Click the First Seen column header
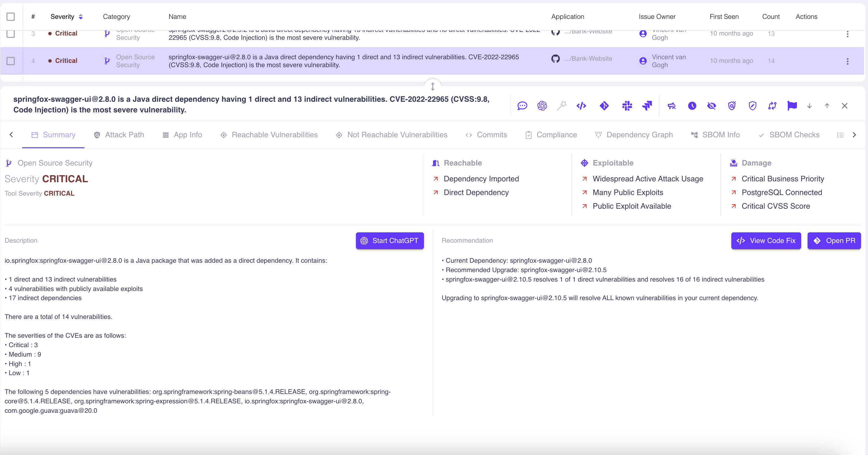Screen dimensions: 868x455 click(x=724, y=16)
